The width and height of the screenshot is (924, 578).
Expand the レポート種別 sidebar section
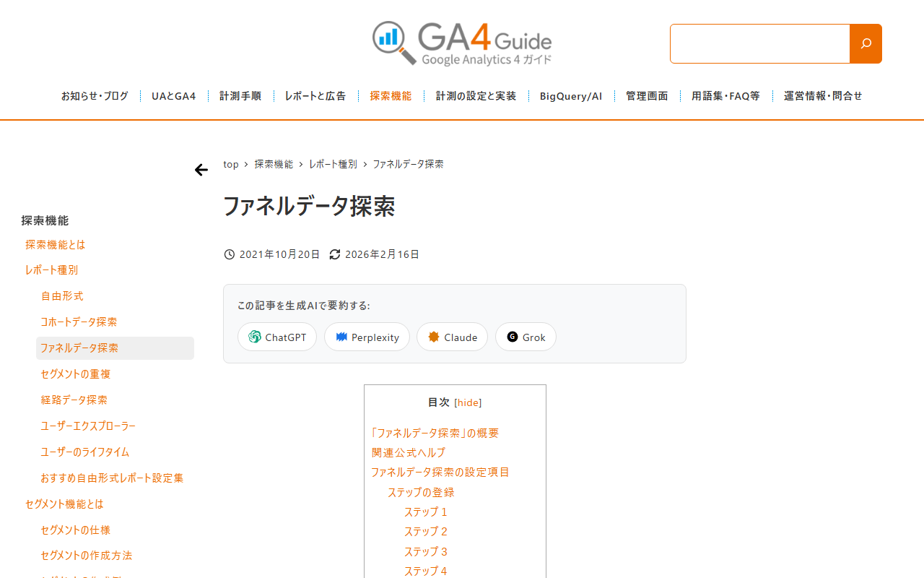coord(51,270)
